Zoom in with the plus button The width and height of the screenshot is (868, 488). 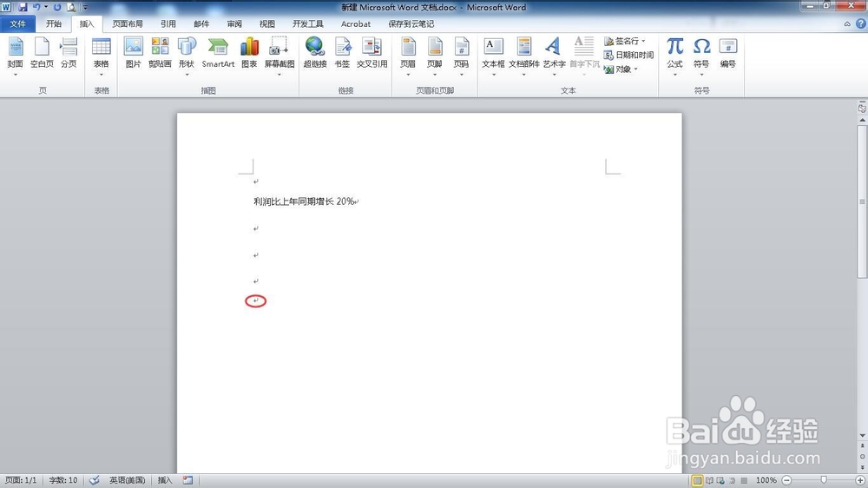860,480
